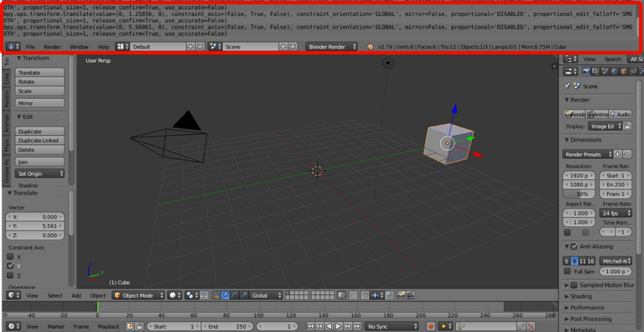Open the Add menu in 3D view header
Screen dimensions: 644x332
click(76, 295)
